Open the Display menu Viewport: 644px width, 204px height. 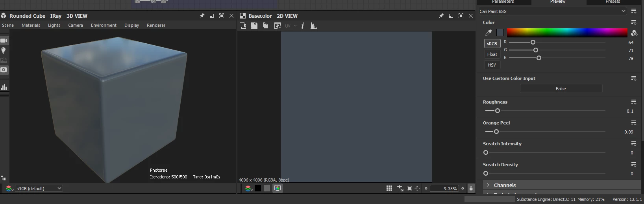tap(131, 25)
